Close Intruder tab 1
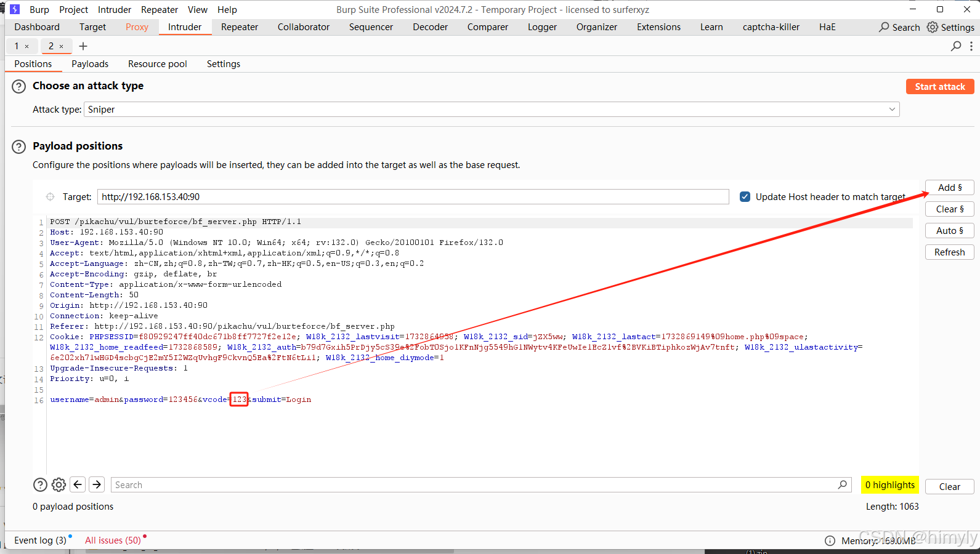 tap(26, 46)
